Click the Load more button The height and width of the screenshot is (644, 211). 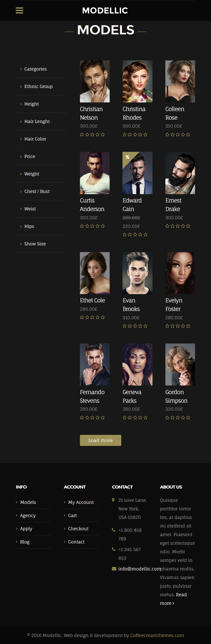(100, 440)
